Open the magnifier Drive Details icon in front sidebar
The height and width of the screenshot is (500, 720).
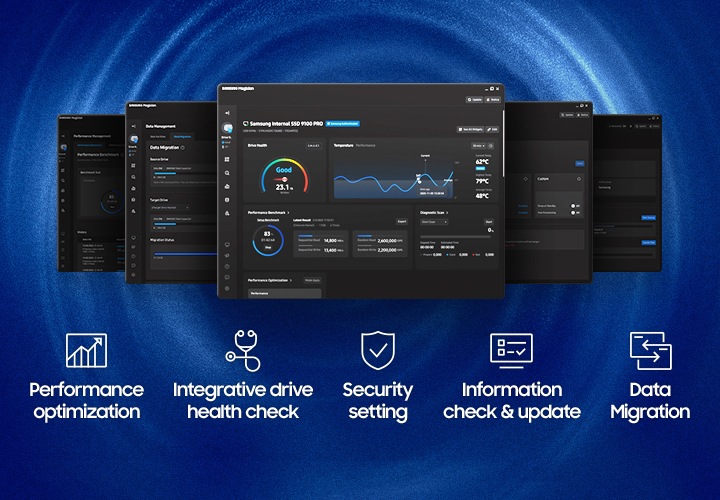point(227,173)
